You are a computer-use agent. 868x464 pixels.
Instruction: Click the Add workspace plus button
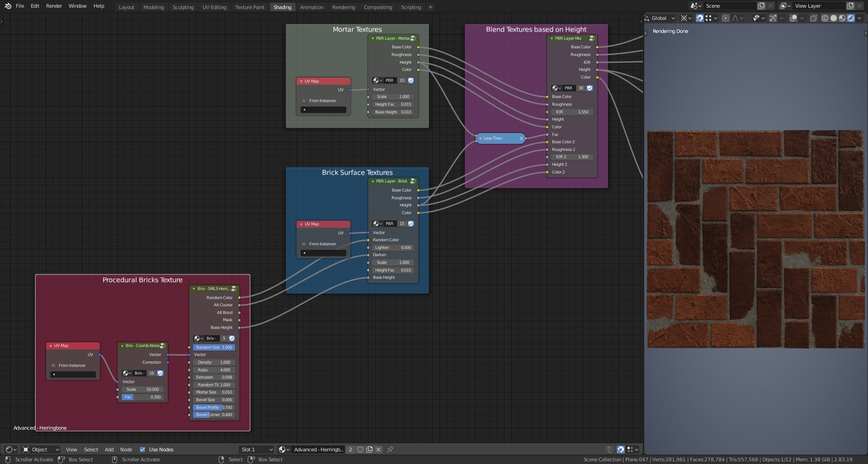point(430,7)
